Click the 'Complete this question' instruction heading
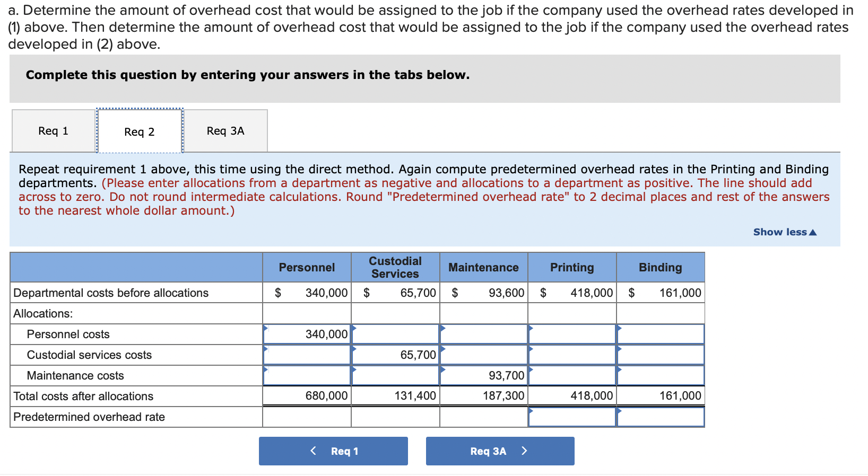 [x=248, y=75]
